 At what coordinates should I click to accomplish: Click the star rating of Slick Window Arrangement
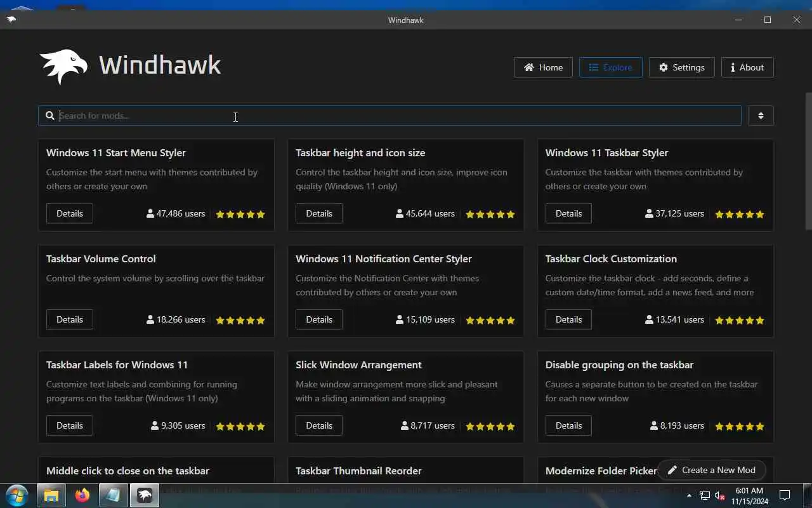click(490, 426)
